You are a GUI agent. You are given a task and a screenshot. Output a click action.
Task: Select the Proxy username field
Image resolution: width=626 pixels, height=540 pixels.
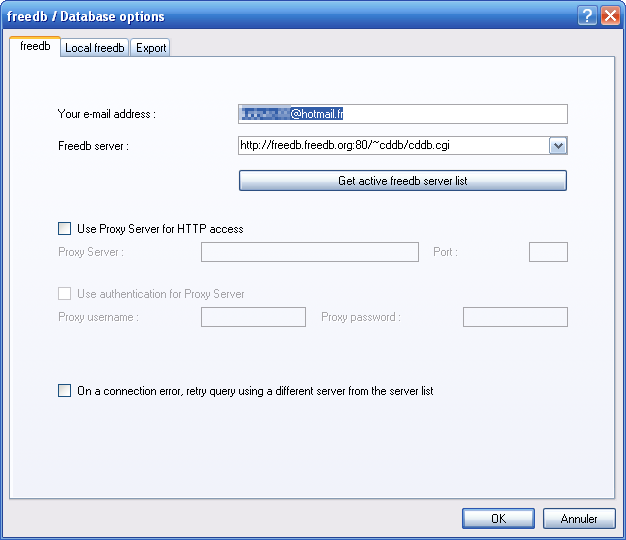(x=254, y=317)
